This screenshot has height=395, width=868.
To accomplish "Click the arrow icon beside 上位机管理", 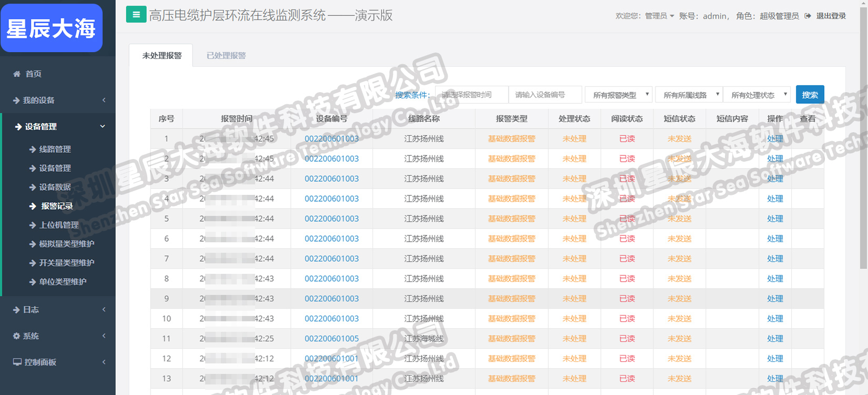I will click(33, 225).
